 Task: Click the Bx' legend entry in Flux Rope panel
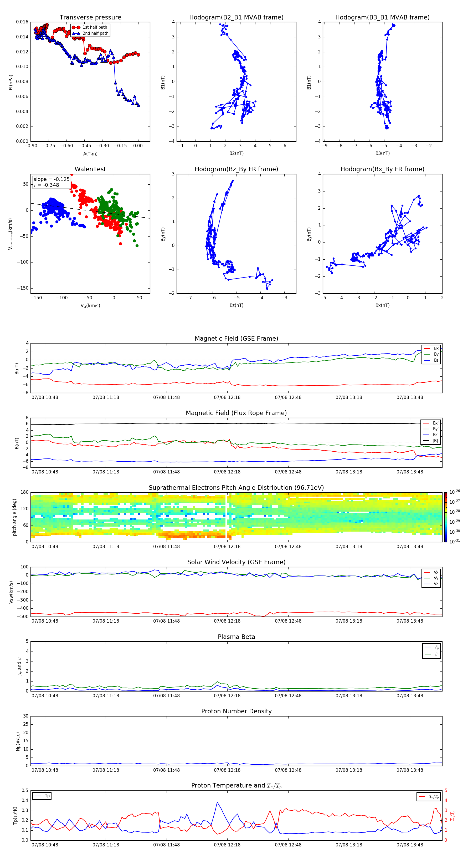[x=431, y=423]
